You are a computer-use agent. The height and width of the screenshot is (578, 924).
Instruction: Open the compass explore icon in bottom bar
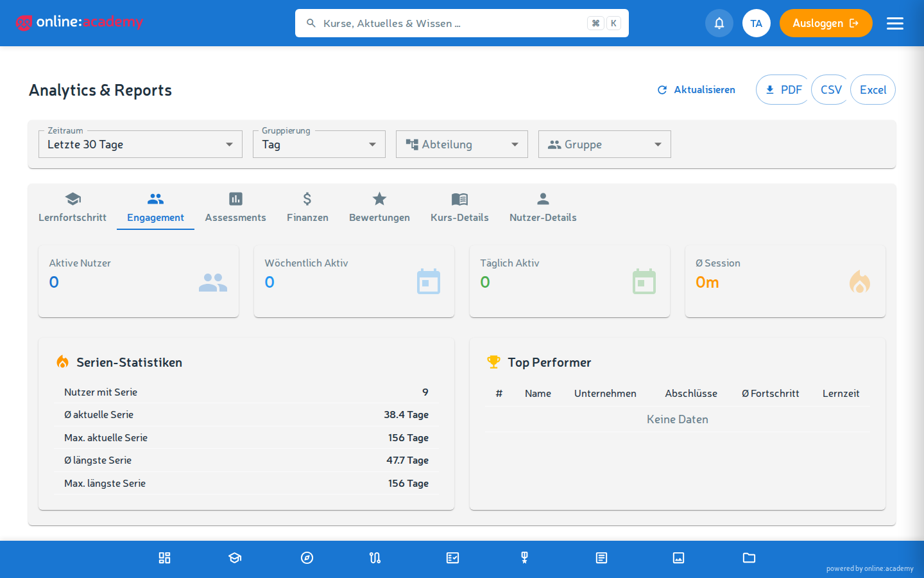(307, 558)
